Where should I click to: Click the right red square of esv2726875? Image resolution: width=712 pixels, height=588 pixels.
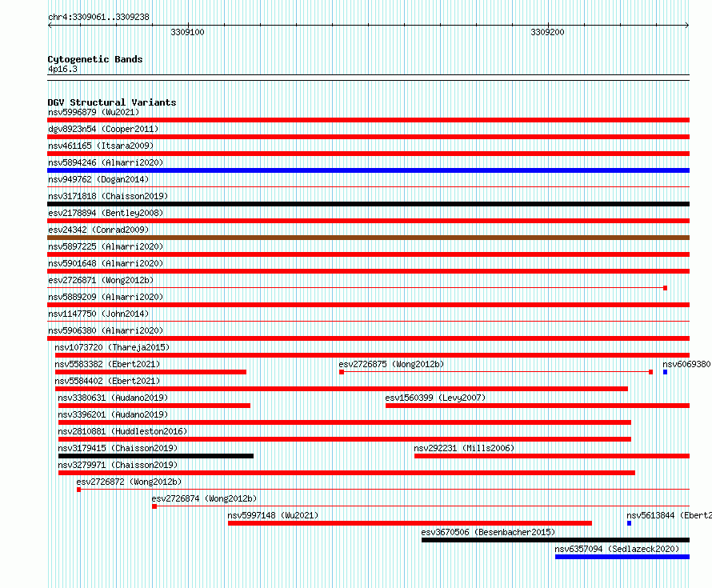click(x=650, y=372)
